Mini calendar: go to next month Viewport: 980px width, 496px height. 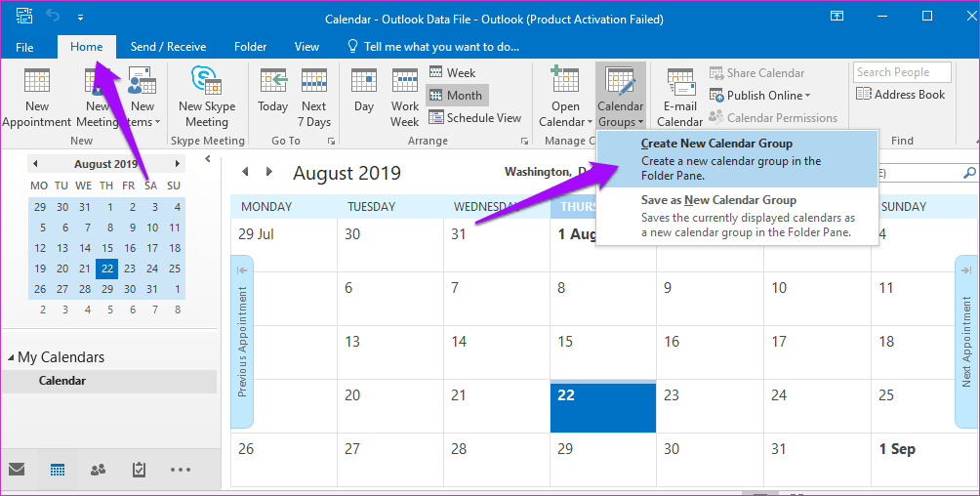(x=178, y=164)
